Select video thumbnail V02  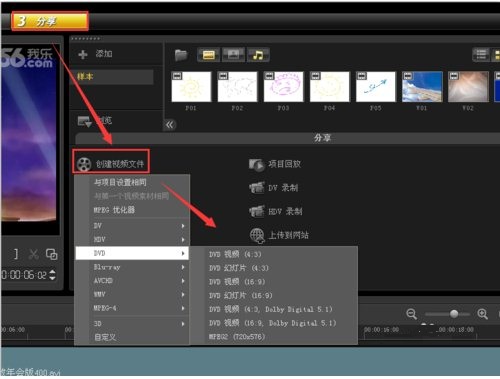click(468, 87)
